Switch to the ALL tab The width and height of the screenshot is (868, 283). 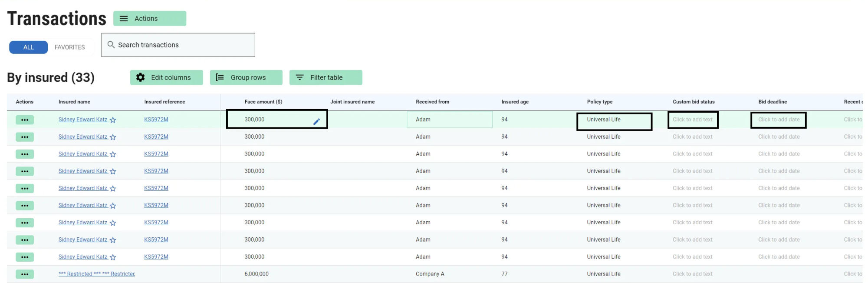point(29,47)
